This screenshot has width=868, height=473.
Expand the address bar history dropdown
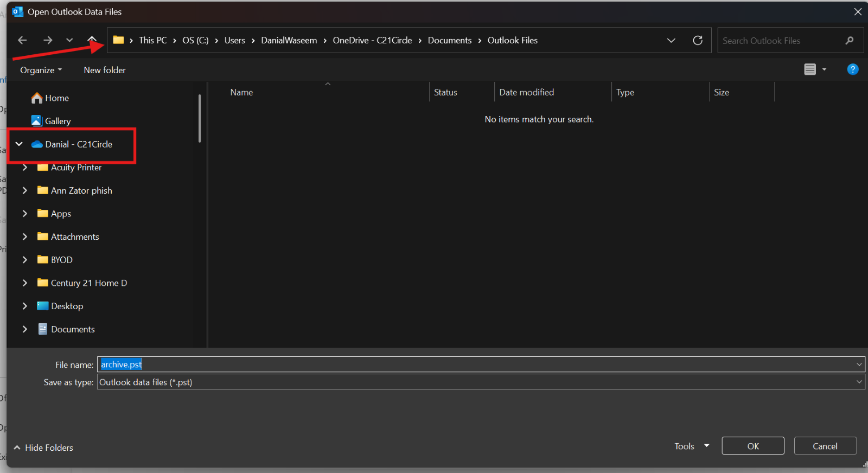click(x=671, y=40)
